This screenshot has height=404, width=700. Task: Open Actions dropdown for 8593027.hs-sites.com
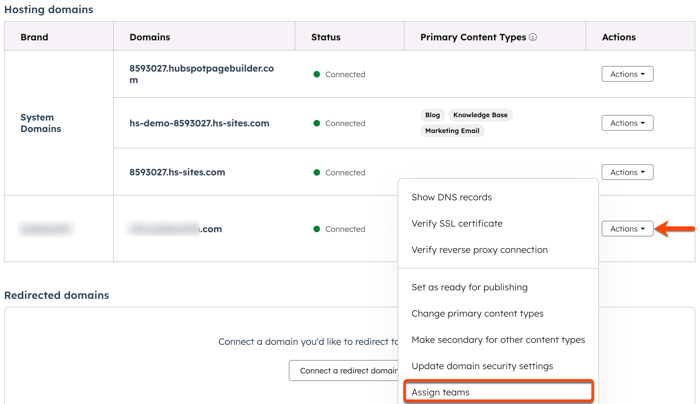click(x=627, y=172)
